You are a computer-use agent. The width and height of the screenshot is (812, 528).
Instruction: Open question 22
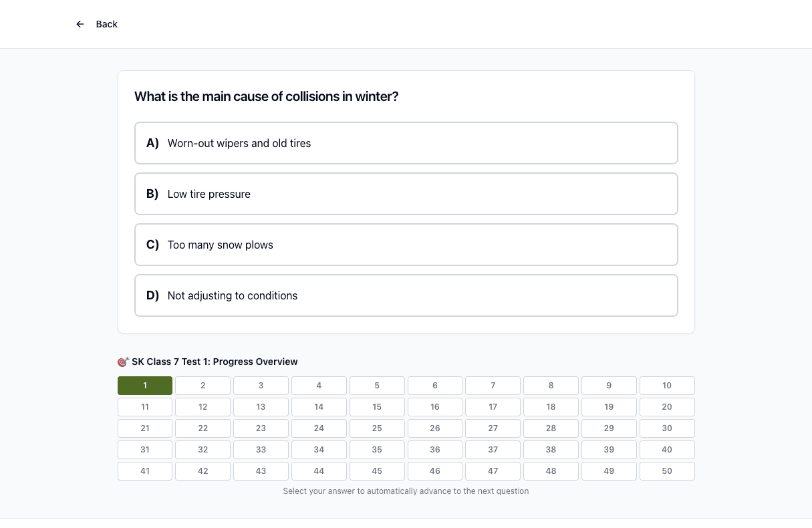tap(203, 428)
